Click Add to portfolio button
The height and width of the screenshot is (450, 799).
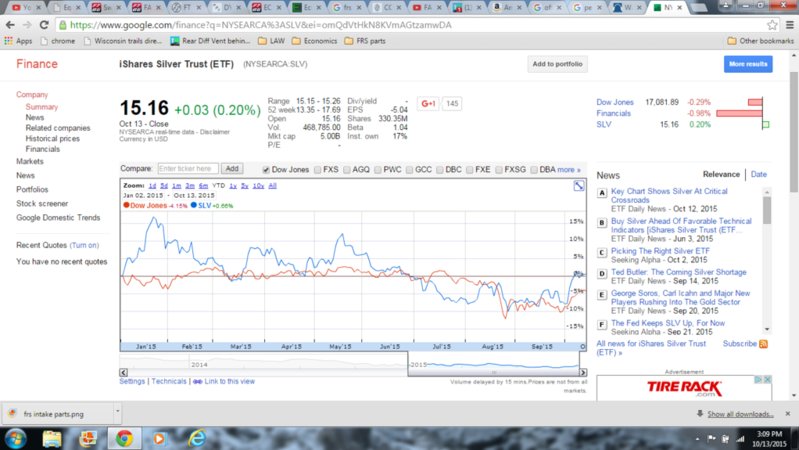pyautogui.click(x=557, y=64)
